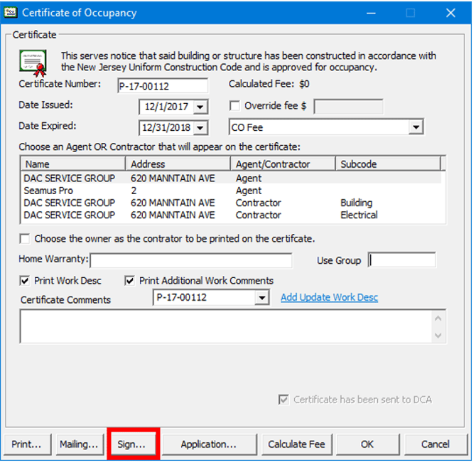Expand the CO Fee dropdown
Screen dimensions: 476x465
[x=416, y=127]
